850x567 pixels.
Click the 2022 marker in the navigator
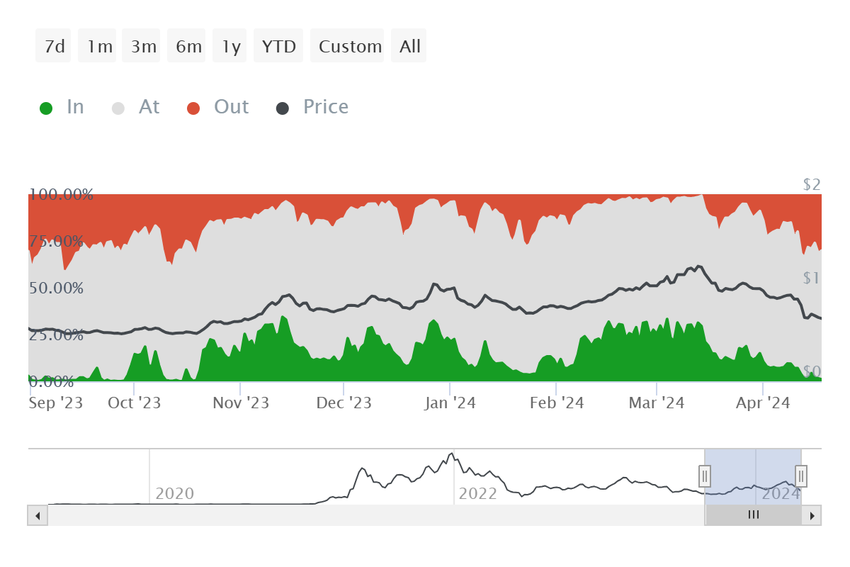tap(478, 494)
